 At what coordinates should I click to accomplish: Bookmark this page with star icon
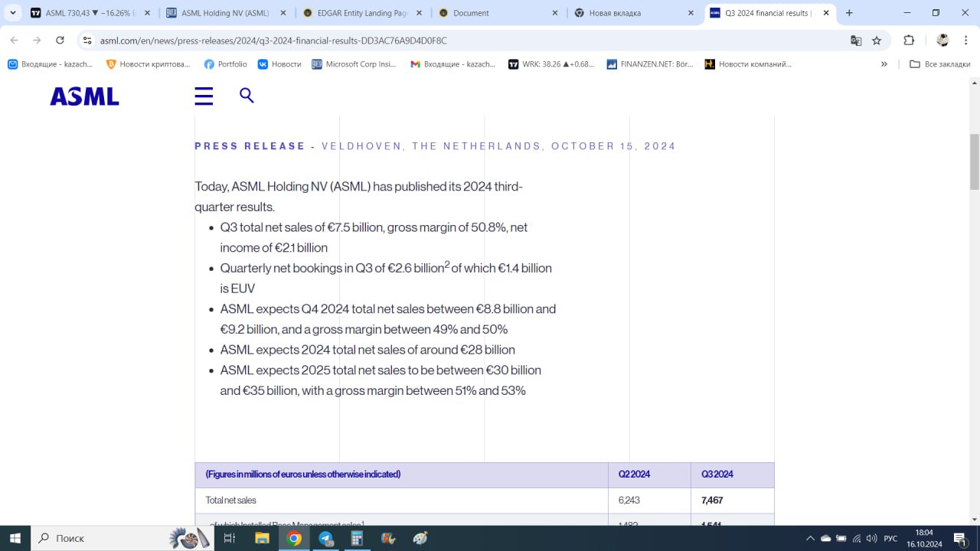[x=877, y=41]
